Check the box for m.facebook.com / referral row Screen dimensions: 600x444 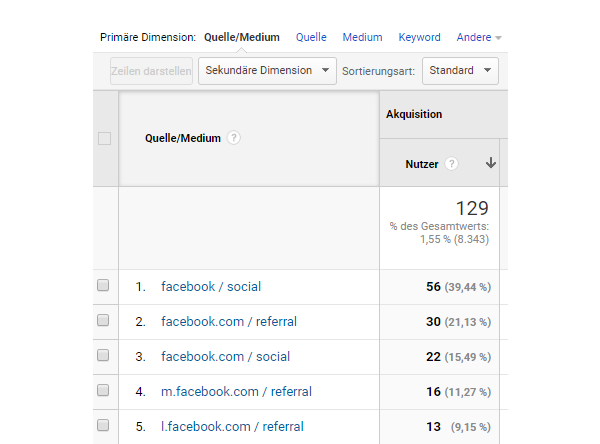click(x=103, y=390)
